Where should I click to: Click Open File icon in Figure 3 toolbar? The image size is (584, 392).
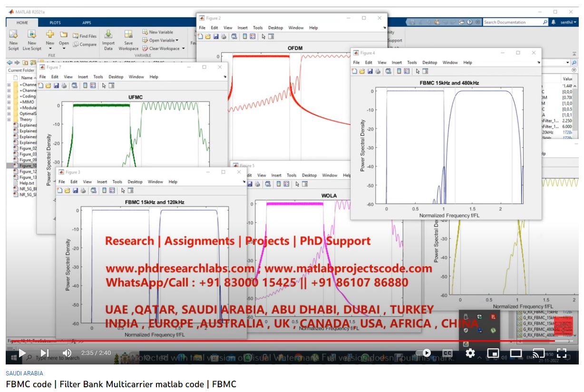tap(68, 191)
